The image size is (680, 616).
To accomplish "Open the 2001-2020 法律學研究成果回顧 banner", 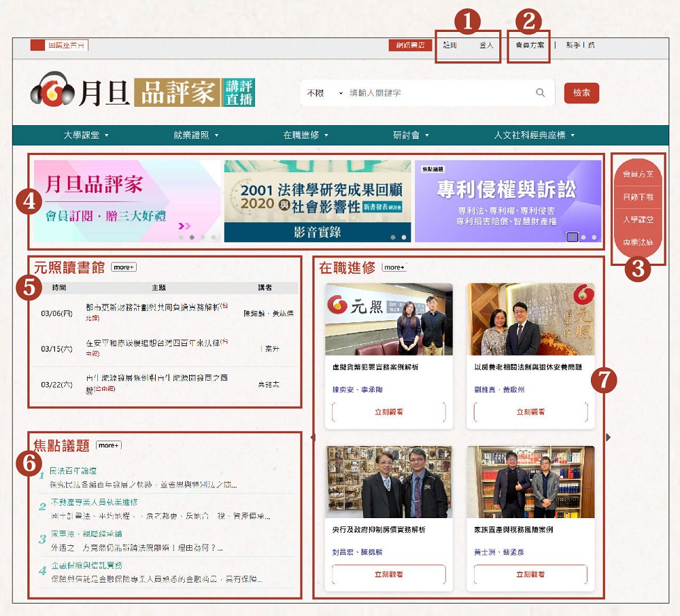I will 318,201.
